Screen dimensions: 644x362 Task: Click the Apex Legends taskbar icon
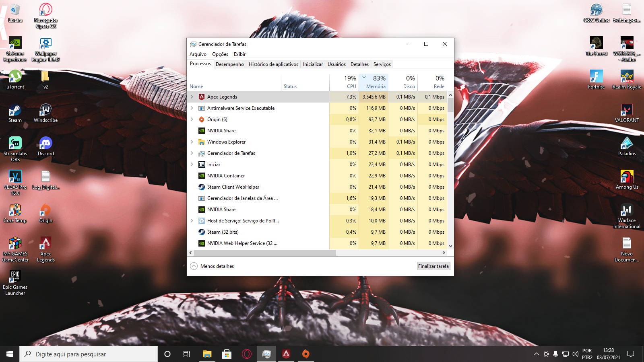coord(286,354)
